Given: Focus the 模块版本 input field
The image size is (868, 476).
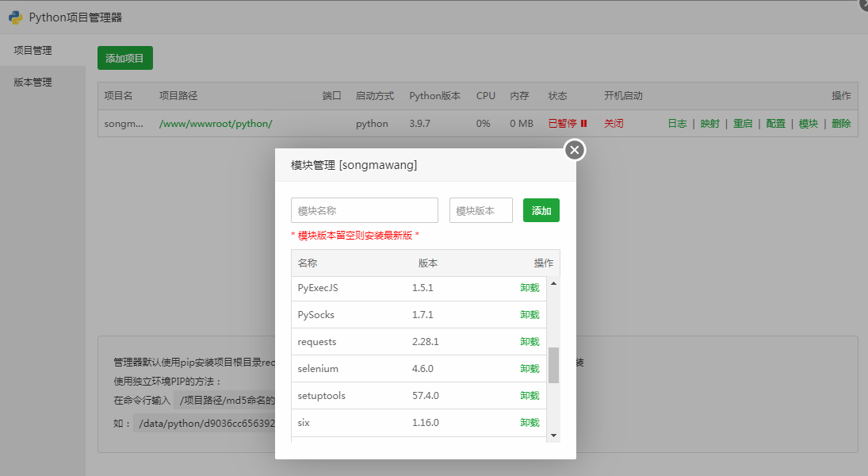Looking at the screenshot, I should pos(481,210).
